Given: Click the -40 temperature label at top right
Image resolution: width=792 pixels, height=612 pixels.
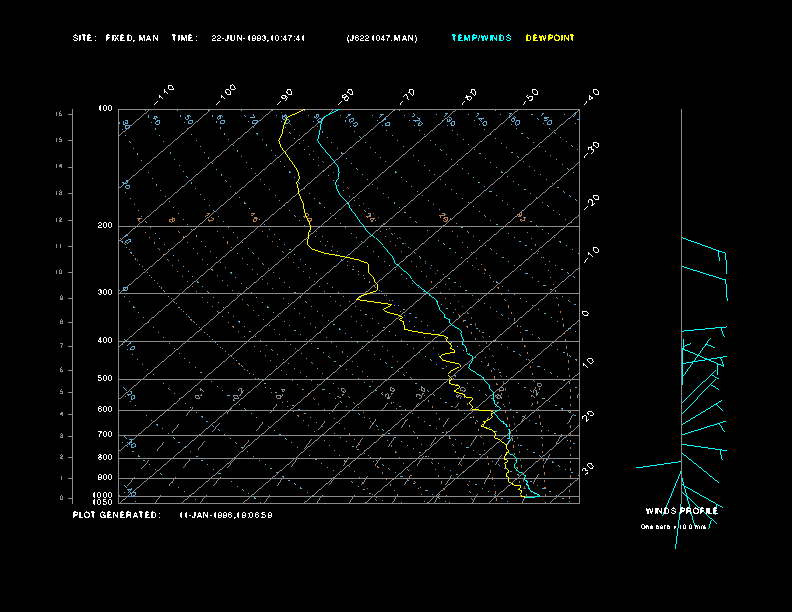Looking at the screenshot, I should [591, 95].
